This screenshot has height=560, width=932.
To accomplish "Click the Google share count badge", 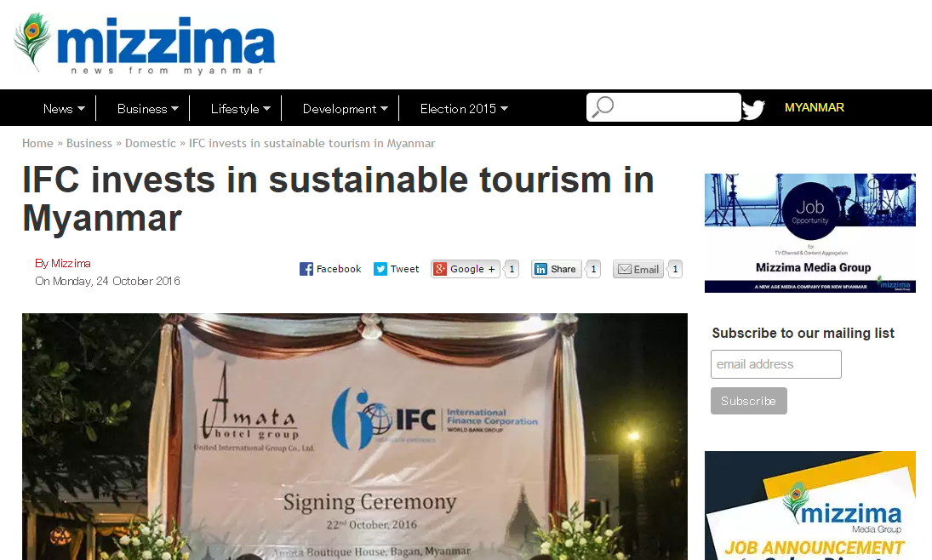I will pos(512,269).
